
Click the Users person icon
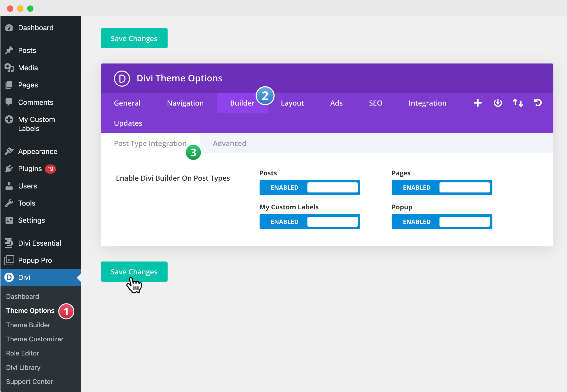tap(9, 186)
